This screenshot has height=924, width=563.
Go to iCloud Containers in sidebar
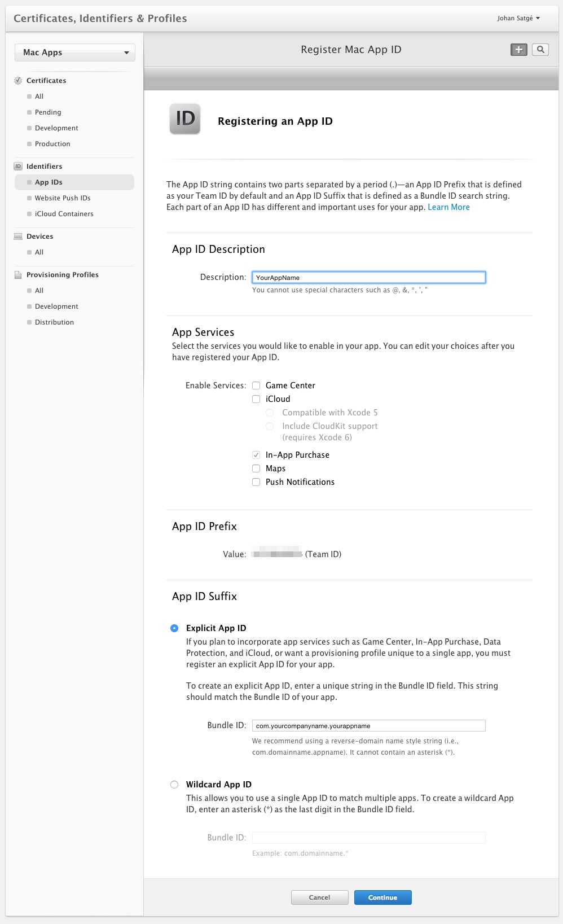[x=64, y=214]
